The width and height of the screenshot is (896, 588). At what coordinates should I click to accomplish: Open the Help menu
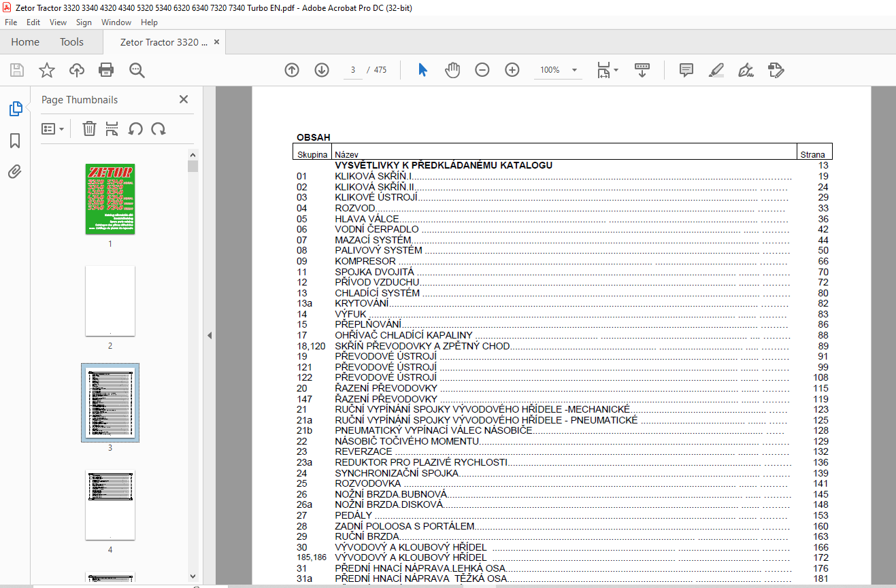click(149, 22)
